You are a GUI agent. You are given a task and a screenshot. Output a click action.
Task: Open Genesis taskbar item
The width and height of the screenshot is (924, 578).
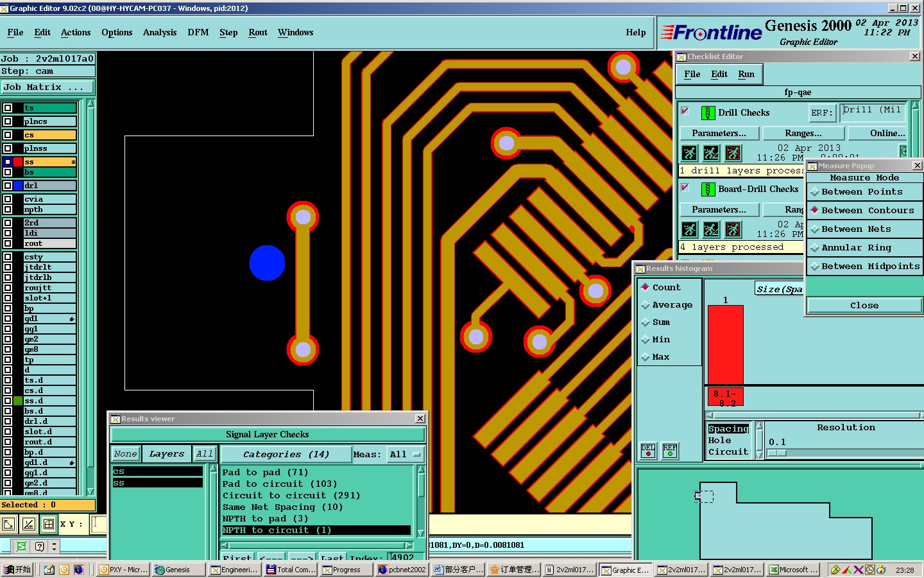pyautogui.click(x=178, y=570)
